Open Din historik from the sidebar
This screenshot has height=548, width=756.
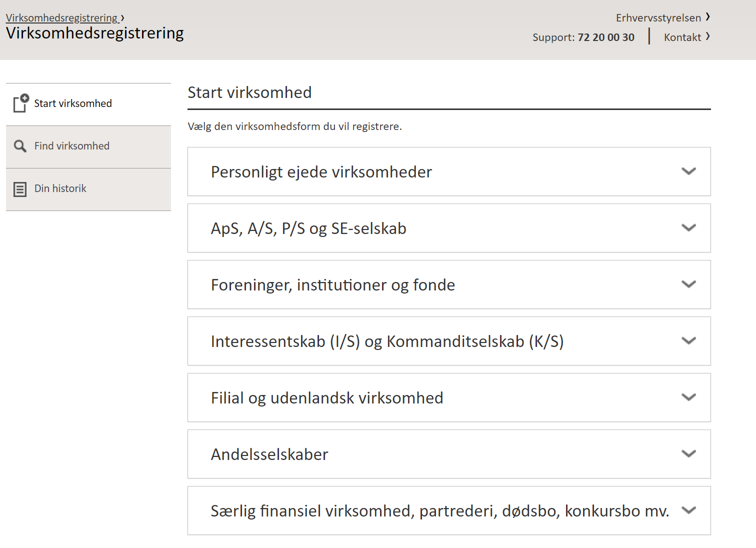(x=60, y=189)
